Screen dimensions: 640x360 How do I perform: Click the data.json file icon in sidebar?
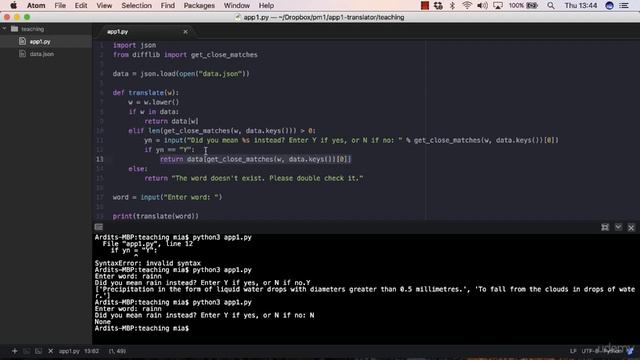[x=22, y=53]
